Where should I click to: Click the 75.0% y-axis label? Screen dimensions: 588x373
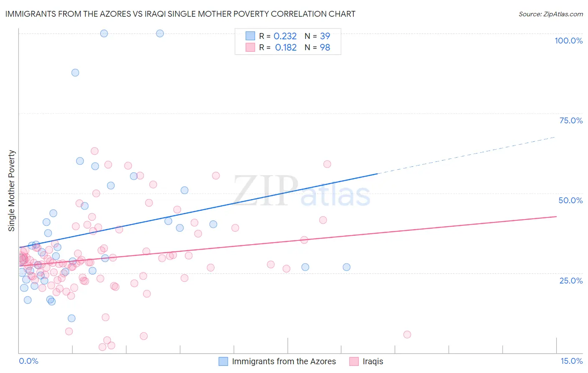click(571, 120)
